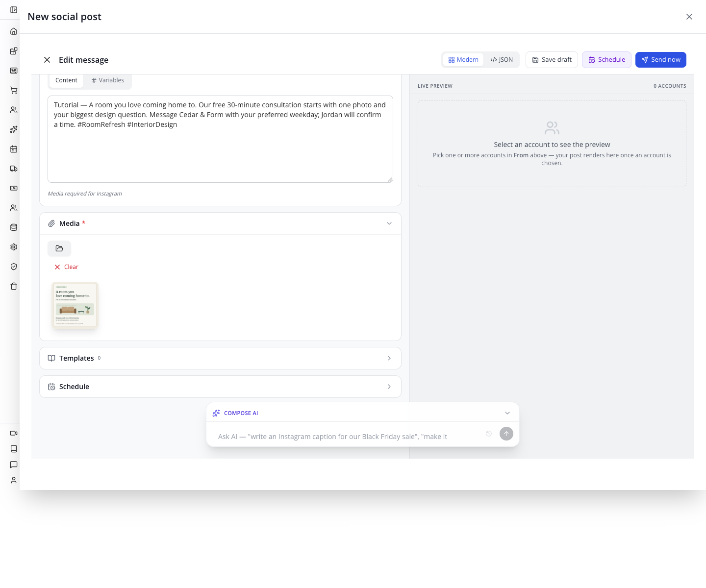This screenshot has height=588, width=706.
Task: Open settings via the sidebar gear icon
Action: [x=14, y=247]
